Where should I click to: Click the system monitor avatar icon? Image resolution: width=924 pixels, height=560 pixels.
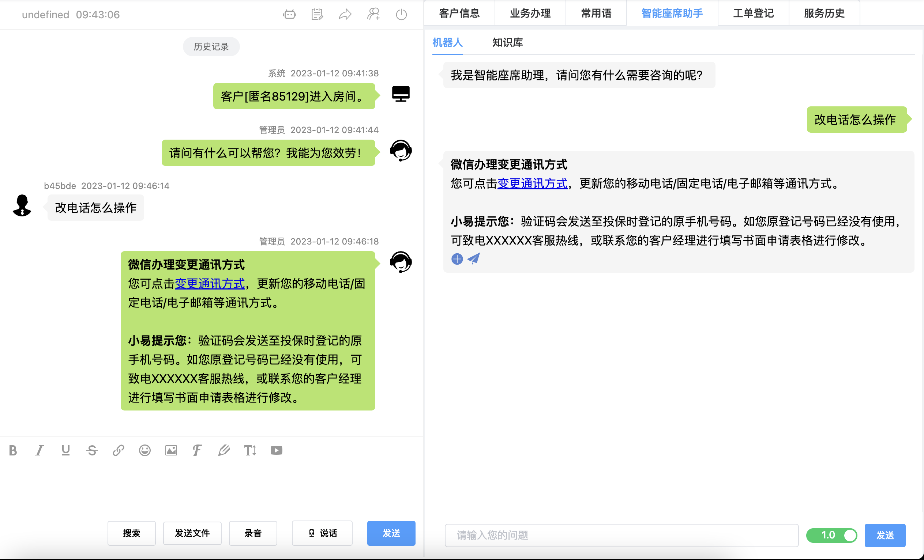[401, 94]
